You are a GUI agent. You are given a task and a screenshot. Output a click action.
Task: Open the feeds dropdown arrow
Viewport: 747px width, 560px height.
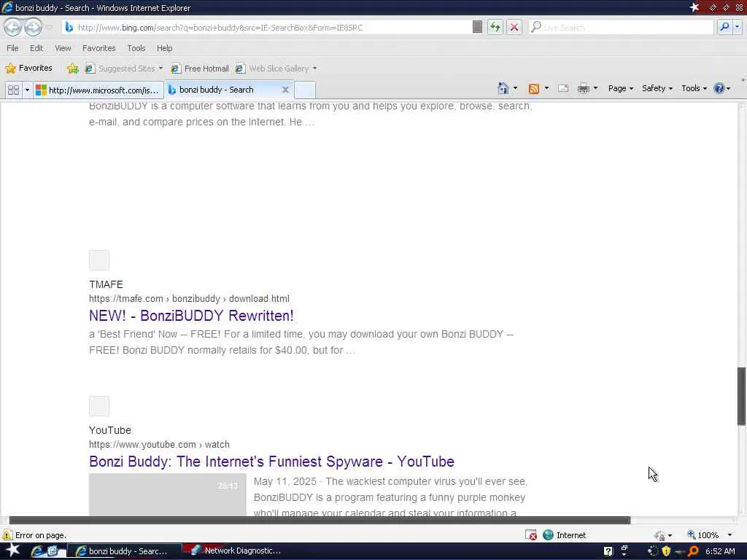pos(546,88)
